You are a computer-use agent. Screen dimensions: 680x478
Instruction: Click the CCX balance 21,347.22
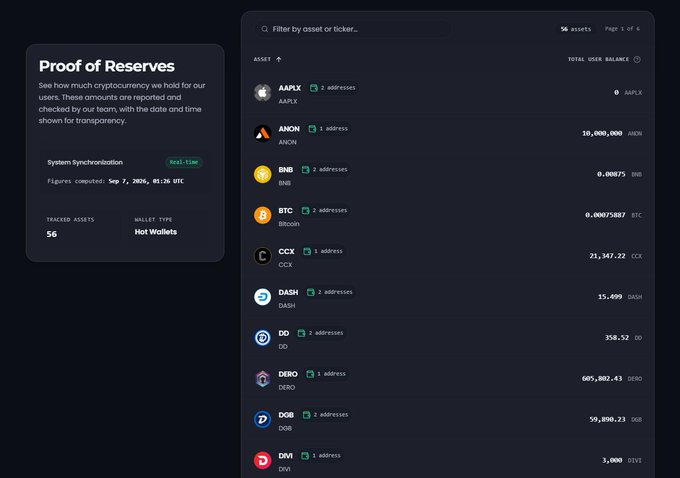pos(607,256)
